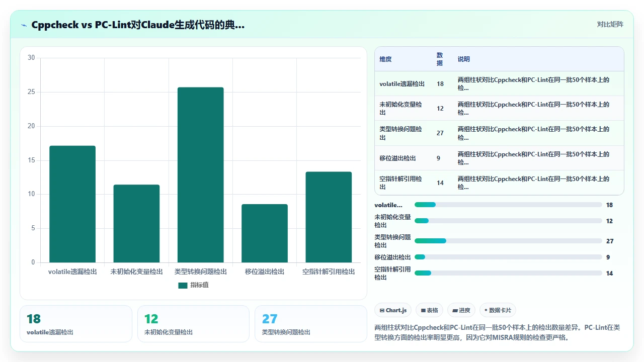644x362 pixels.
Task: Click the 数据卡片 tag chip
Action: coord(498,310)
